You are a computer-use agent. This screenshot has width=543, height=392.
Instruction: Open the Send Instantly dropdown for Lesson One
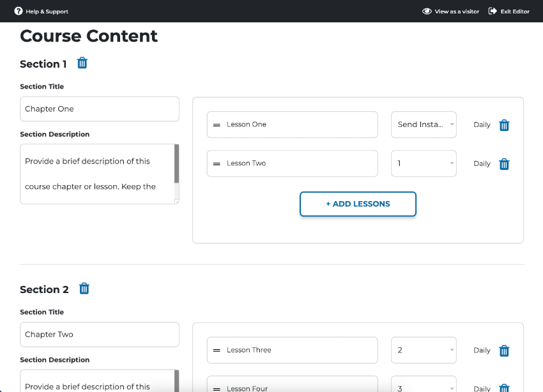(x=424, y=124)
